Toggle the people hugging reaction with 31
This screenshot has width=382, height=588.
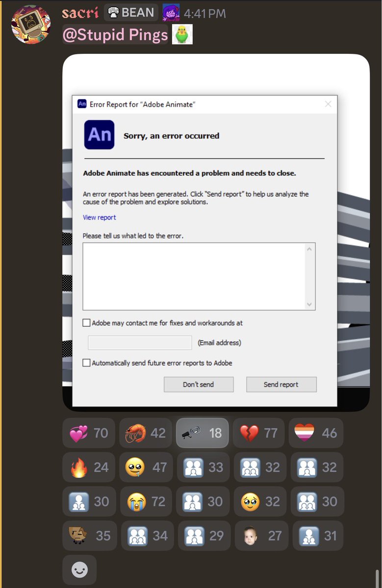[318, 536]
